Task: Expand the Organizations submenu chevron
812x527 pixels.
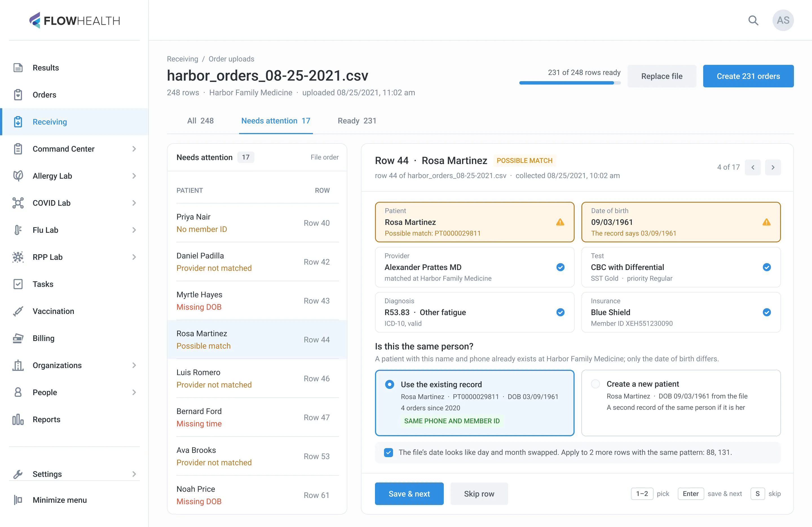Action: (134, 365)
